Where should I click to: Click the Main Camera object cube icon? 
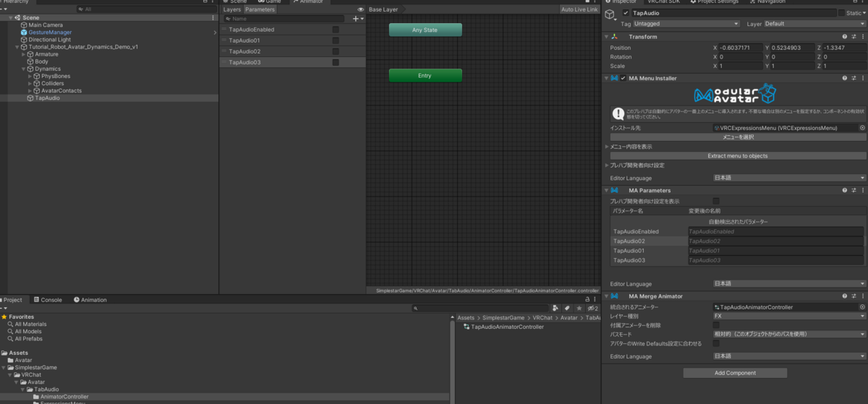click(x=24, y=25)
